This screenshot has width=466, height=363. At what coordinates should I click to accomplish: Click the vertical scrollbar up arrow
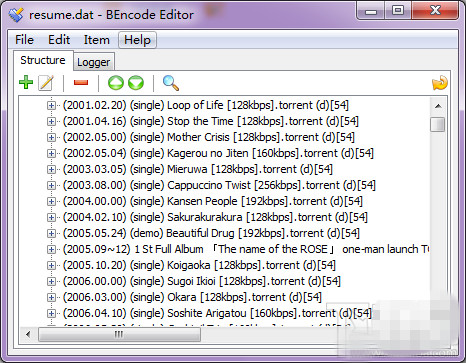(x=438, y=106)
